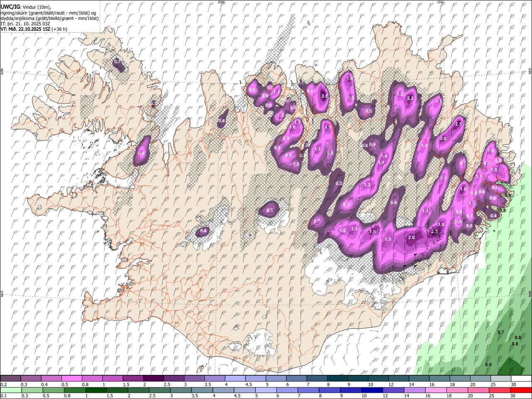Choose the lower legend swatch starting at 4
The image size is (532, 399).
[x=223, y=390]
